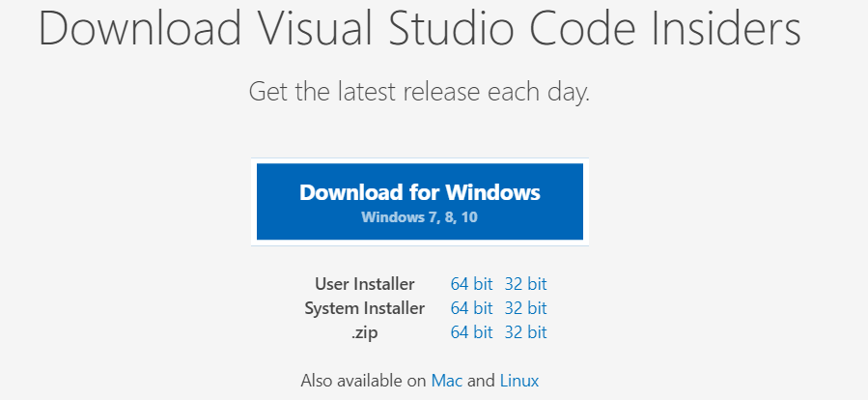Click the 'Also available on' text
This screenshot has width=868, height=400.
tap(364, 381)
